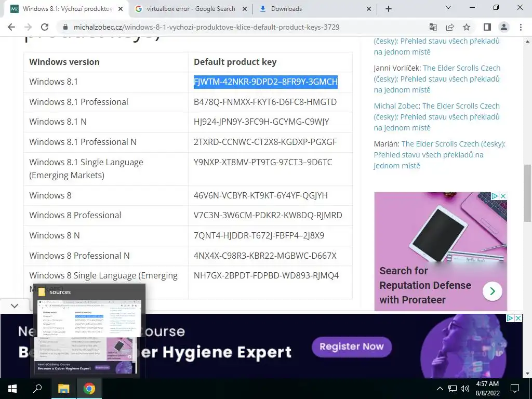532x399 pixels.
Task: Click the Chrome taskbar icon
Action: pos(89,389)
